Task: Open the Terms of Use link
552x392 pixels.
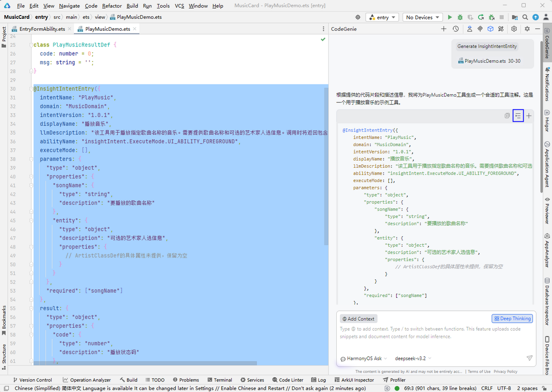Action: pyautogui.click(x=479, y=371)
